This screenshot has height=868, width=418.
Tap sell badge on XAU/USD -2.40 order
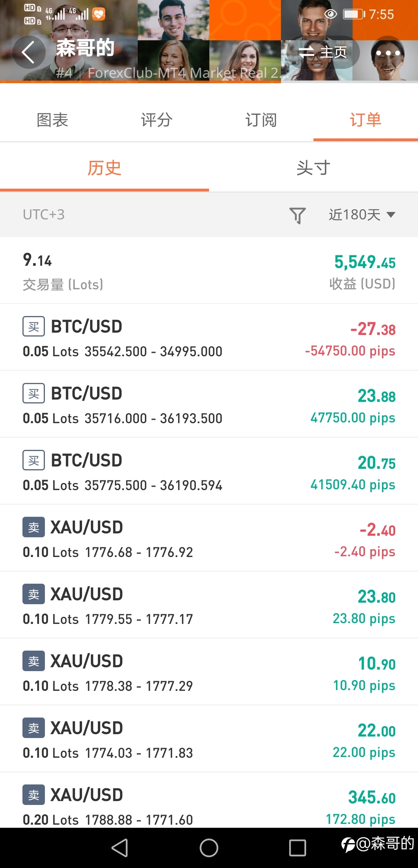[34, 527]
